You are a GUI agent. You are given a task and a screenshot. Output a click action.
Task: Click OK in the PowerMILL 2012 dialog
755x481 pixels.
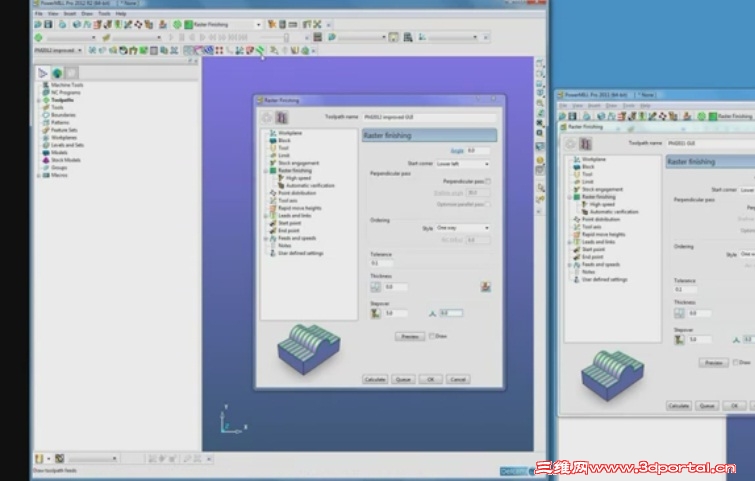(x=430, y=379)
